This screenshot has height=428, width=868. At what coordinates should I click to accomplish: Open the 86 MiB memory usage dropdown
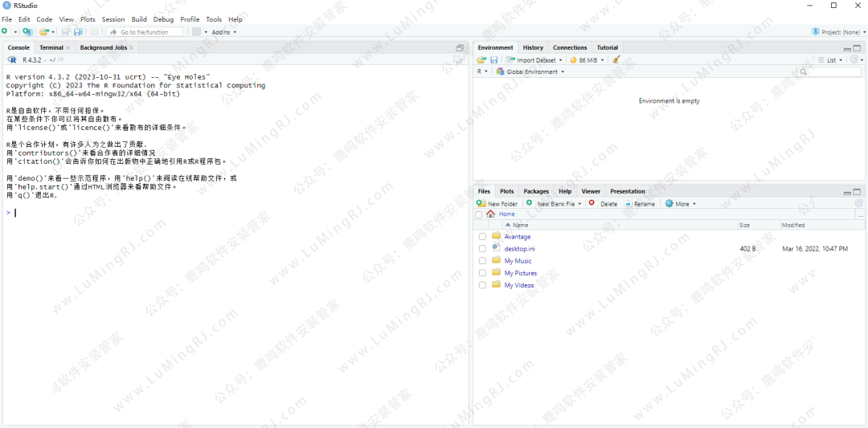(x=586, y=59)
